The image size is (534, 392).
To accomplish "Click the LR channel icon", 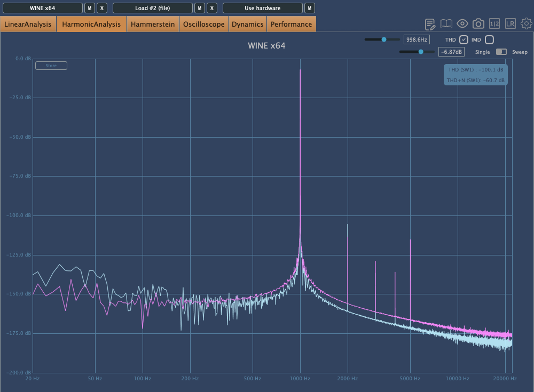I will click(x=511, y=24).
